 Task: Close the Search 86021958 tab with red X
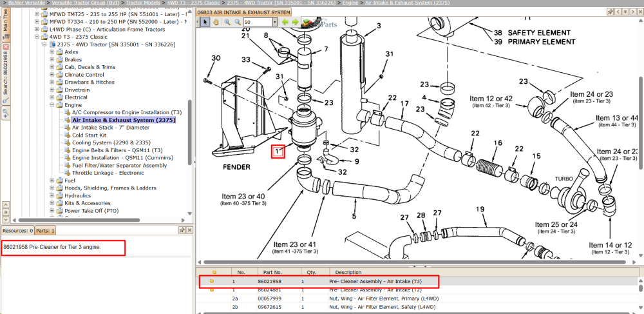coord(6,46)
